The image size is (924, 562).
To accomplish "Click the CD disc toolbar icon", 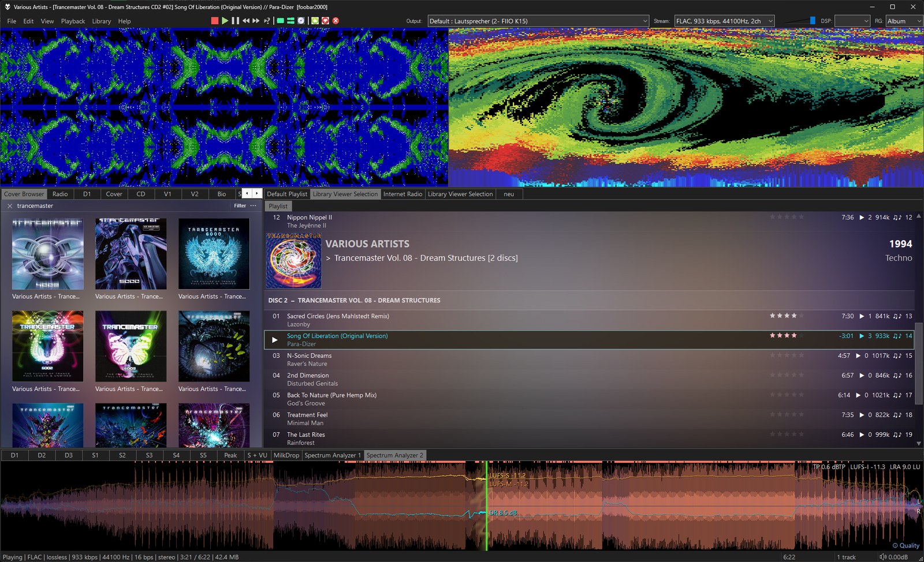I will [301, 21].
